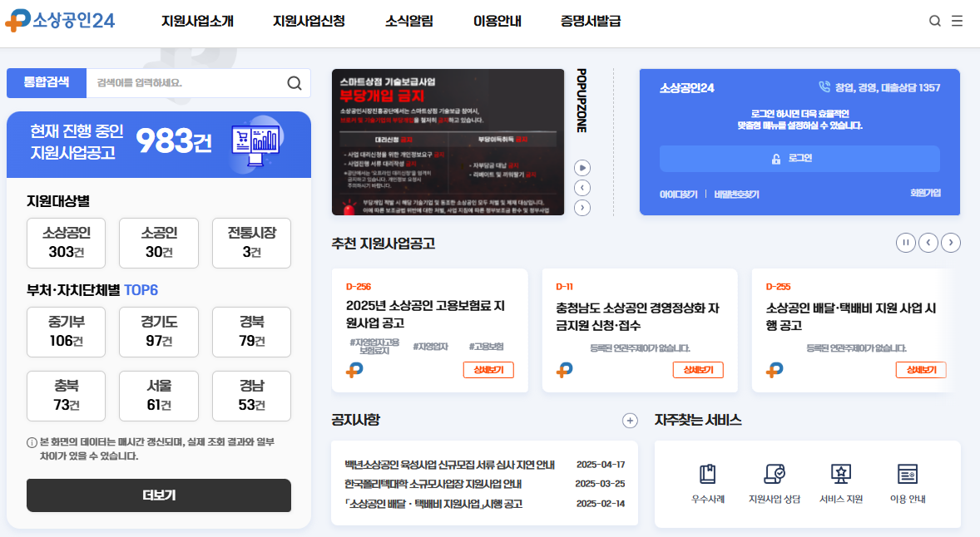Viewport: 980px width, 537px height.
Task: Click the #자영업자 hashtag
Action: 431,347
